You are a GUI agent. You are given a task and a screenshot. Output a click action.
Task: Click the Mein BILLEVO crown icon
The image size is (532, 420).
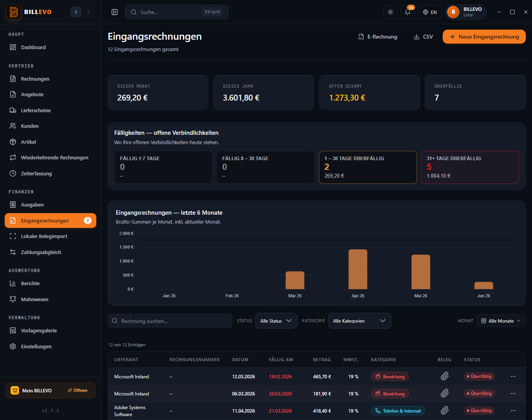pyautogui.click(x=15, y=390)
